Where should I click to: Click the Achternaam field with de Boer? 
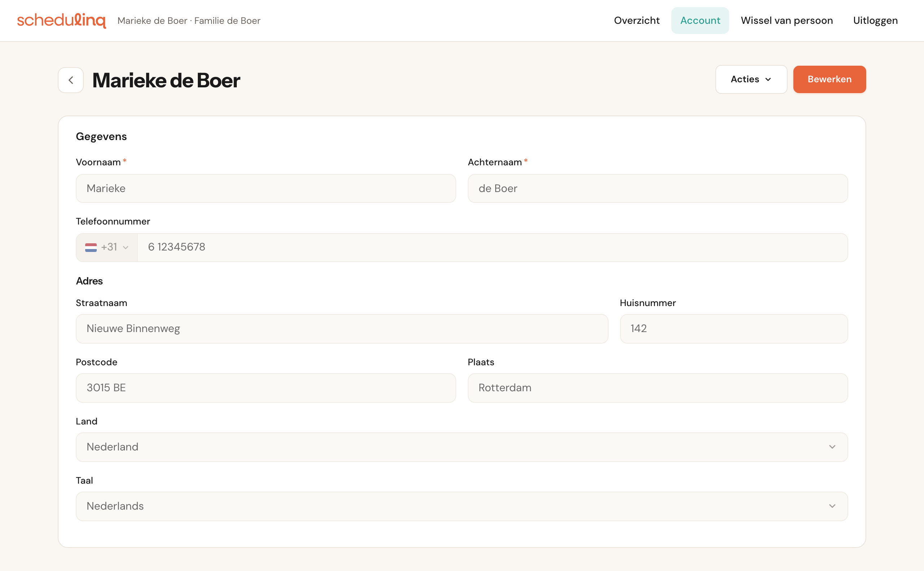658,188
